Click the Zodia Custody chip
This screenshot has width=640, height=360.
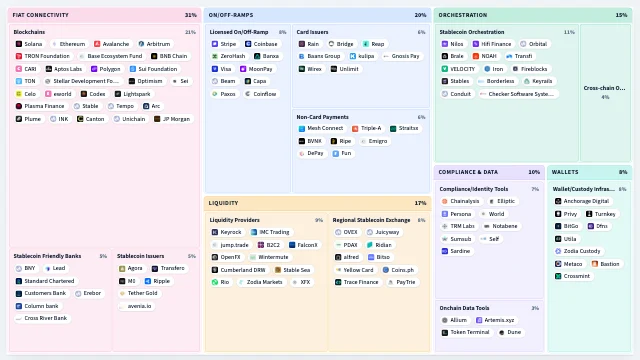click(x=578, y=251)
